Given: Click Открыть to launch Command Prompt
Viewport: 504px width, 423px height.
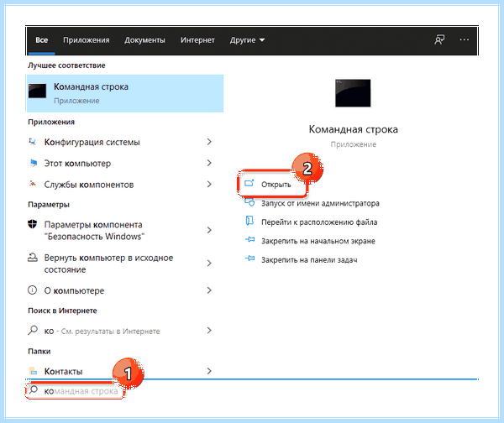Looking at the screenshot, I should tap(276, 185).
